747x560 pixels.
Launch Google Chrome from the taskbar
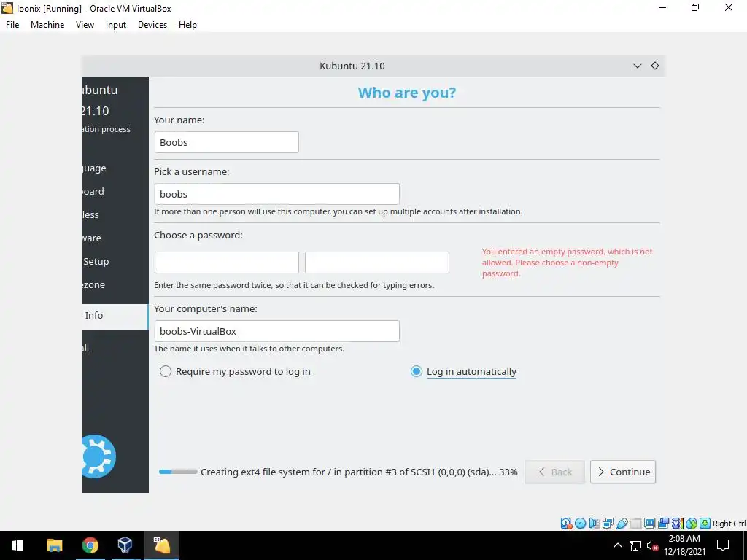tap(90, 545)
